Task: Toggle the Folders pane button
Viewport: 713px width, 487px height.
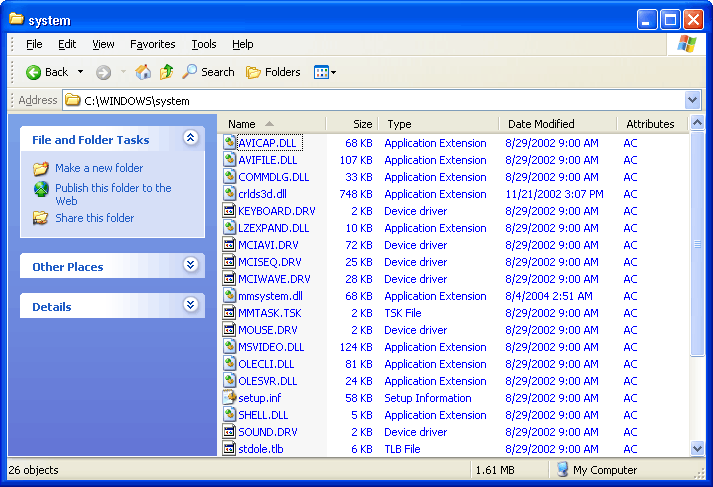Action: pos(273,72)
